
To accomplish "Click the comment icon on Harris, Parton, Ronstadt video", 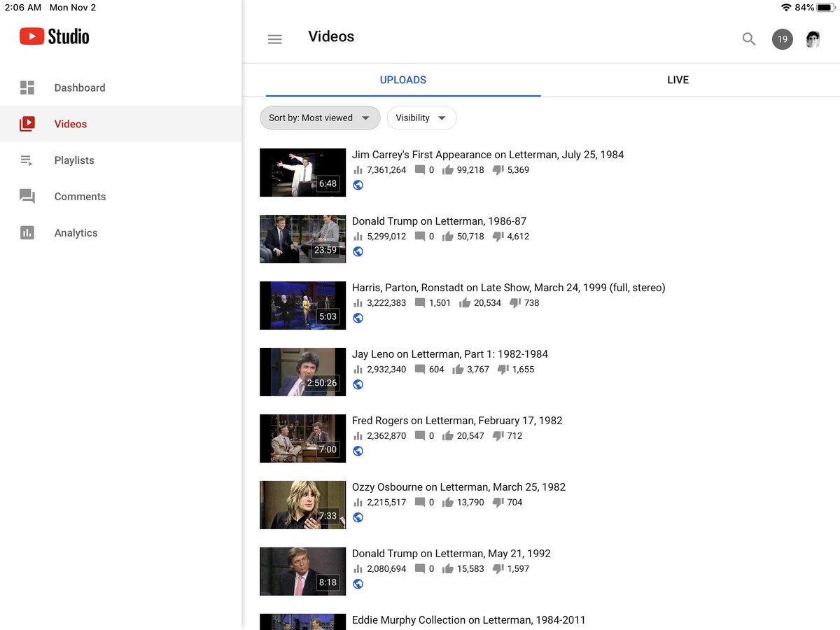I will [x=420, y=303].
